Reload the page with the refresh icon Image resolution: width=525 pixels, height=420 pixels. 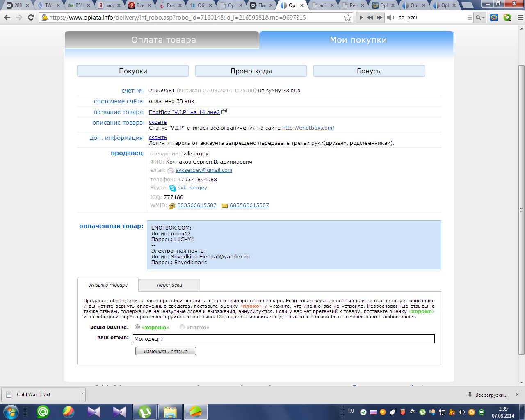tap(31, 17)
